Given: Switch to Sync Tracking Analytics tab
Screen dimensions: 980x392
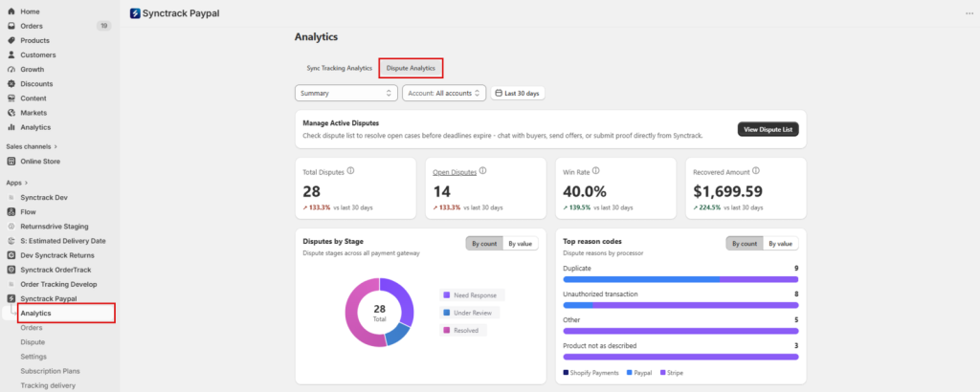Looking at the screenshot, I should coord(340,68).
